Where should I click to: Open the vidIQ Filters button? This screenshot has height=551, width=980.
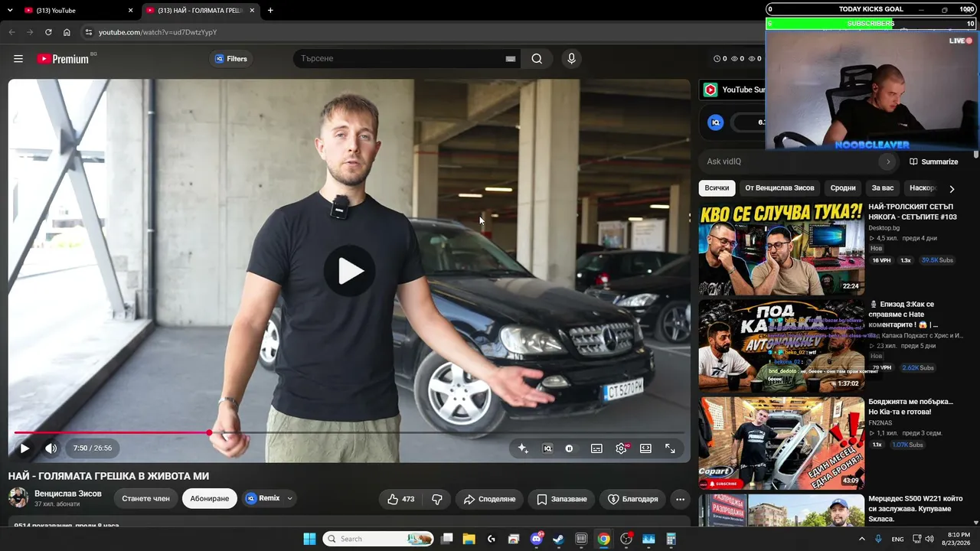pos(231,59)
